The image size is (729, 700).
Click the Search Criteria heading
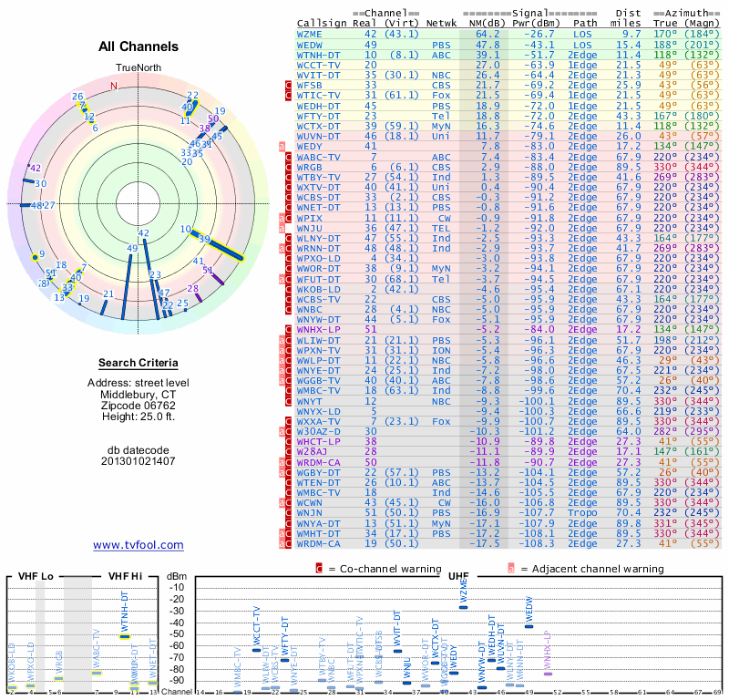(x=139, y=363)
